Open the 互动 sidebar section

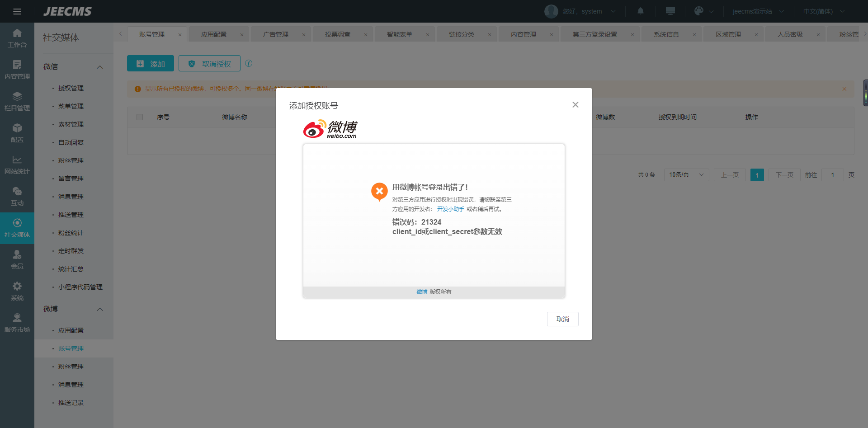pyautogui.click(x=17, y=197)
